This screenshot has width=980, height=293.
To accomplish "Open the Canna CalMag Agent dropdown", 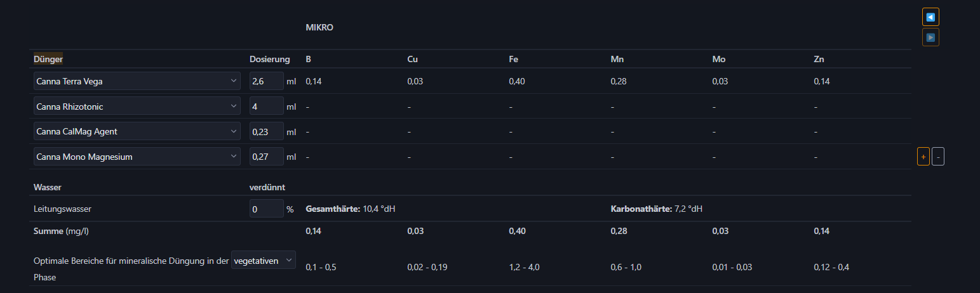I will pyautogui.click(x=137, y=131).
